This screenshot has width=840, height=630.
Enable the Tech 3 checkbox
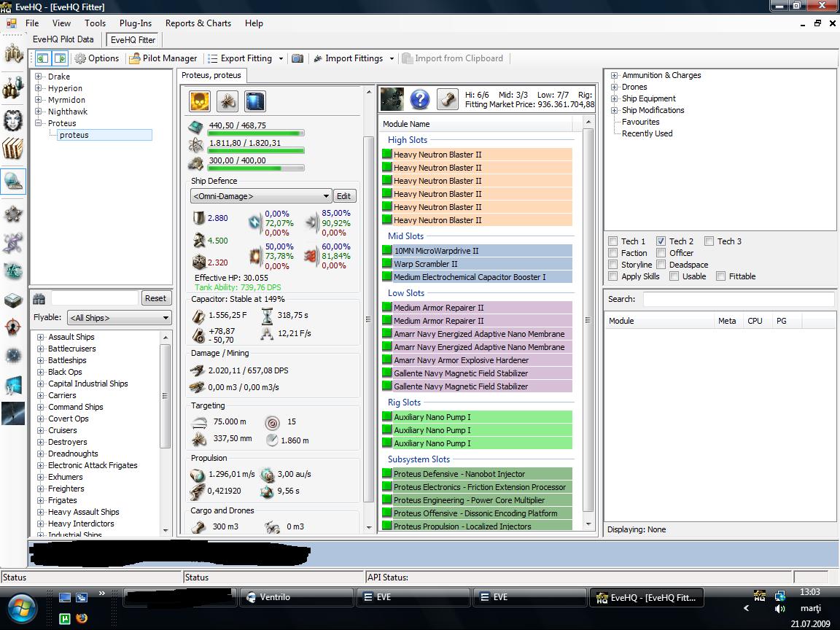pos(709,241)
